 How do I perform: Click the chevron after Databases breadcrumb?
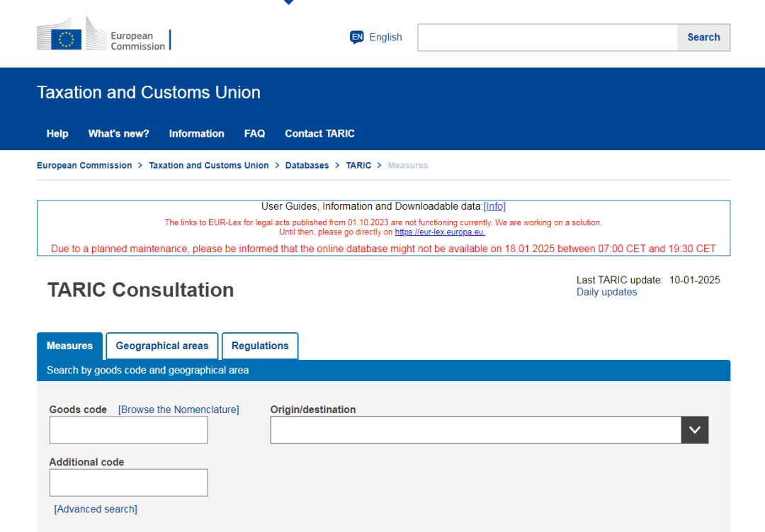pyautogui.click(x=337, y=166)
